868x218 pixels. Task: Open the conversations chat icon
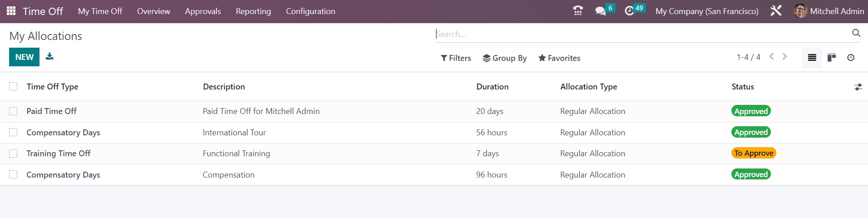pyautogui.click(x=600, y=11)
